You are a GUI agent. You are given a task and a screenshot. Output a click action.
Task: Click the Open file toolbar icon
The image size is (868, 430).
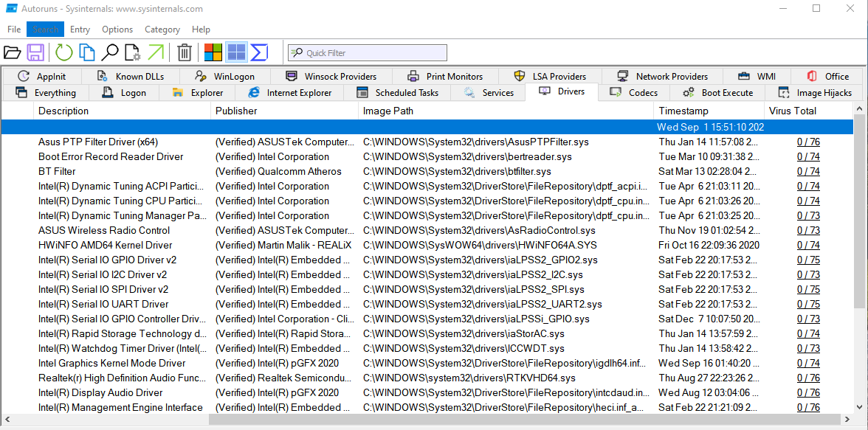pyautogui.click(x=12, y=52)
